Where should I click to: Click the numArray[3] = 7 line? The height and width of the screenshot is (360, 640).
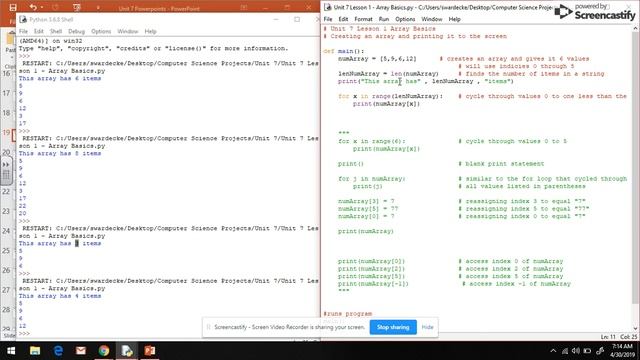pos(366,201)
